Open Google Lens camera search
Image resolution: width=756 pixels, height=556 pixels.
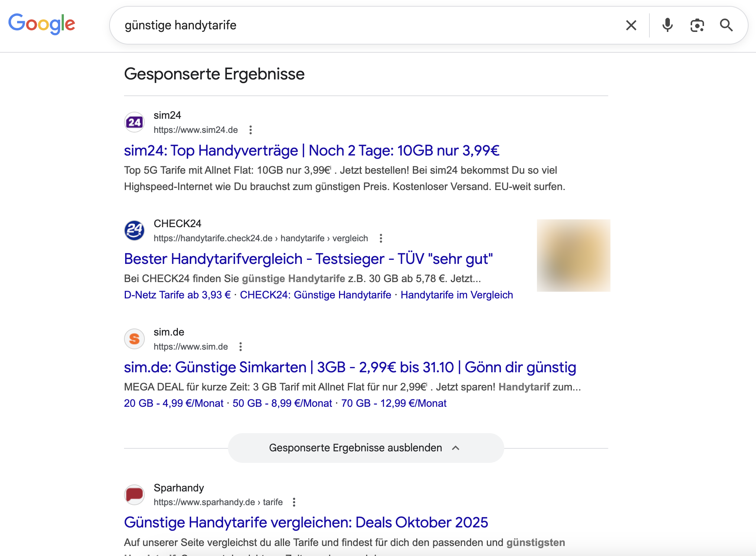(697, 25)
